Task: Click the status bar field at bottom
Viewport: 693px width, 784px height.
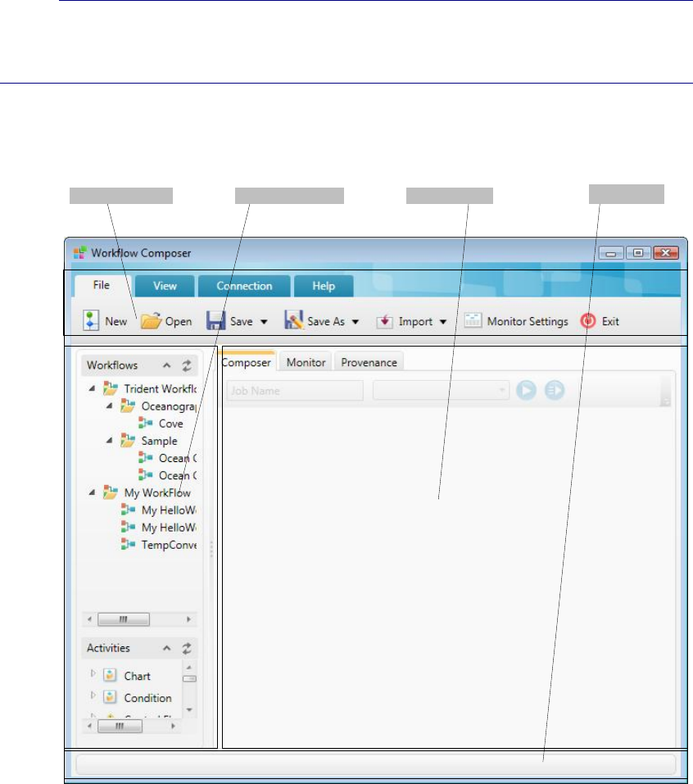Action: pos(375,765)
